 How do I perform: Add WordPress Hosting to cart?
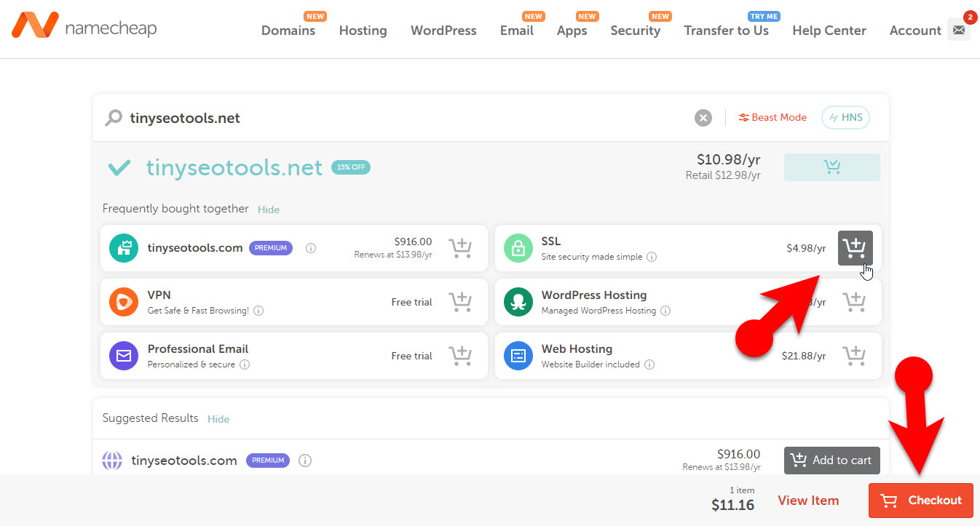coord(855,302)
